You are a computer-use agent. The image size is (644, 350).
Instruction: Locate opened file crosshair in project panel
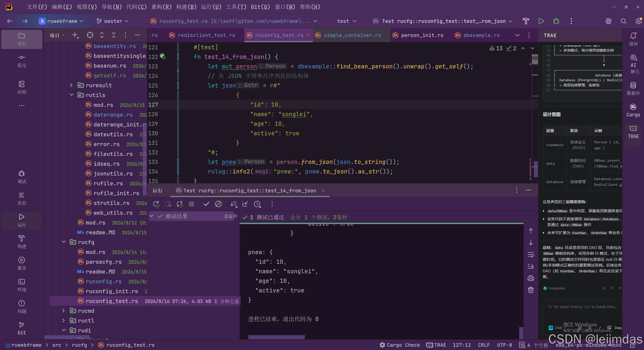[x=90, y=35]
